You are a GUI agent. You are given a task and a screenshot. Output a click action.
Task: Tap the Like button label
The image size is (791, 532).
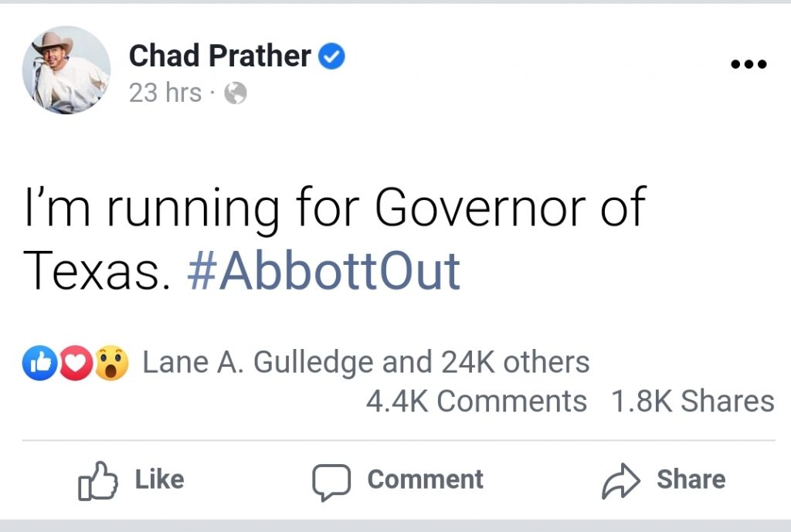159,479
